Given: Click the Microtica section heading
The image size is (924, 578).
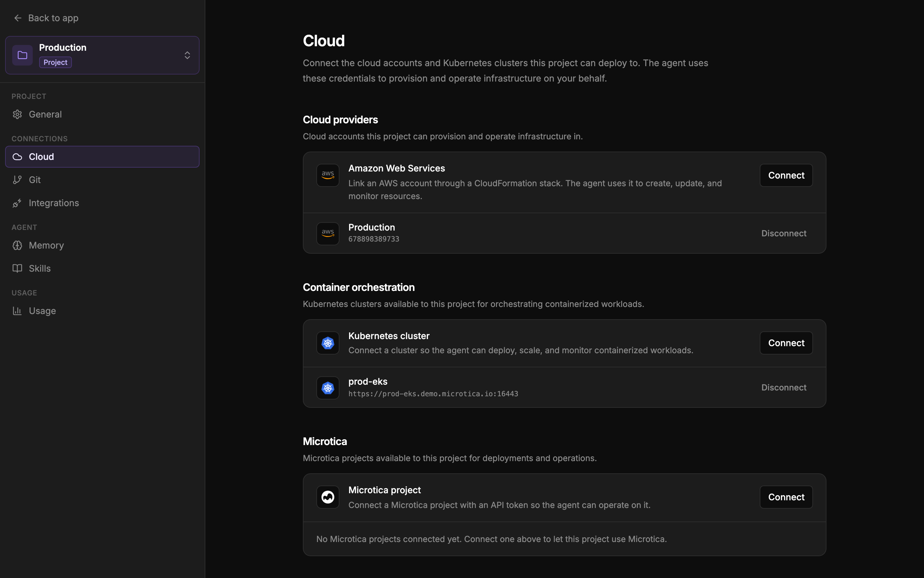Looking at the screenshot, I should click(x=325, y=442).
